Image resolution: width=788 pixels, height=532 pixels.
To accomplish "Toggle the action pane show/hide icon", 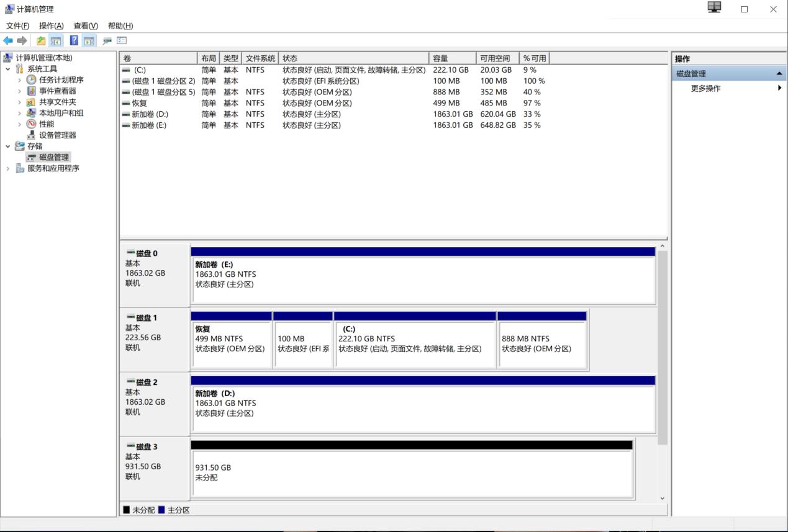I will coord(88,40).
